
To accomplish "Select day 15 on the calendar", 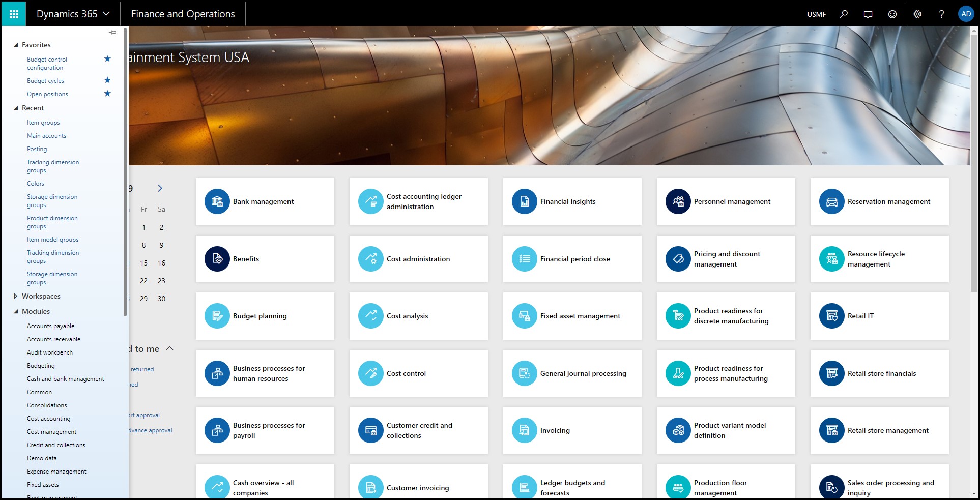I will pyautogui.click(x=144, y=263).
